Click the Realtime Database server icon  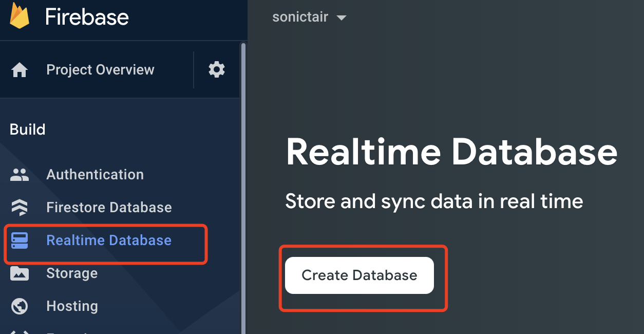tap(20, 240)
